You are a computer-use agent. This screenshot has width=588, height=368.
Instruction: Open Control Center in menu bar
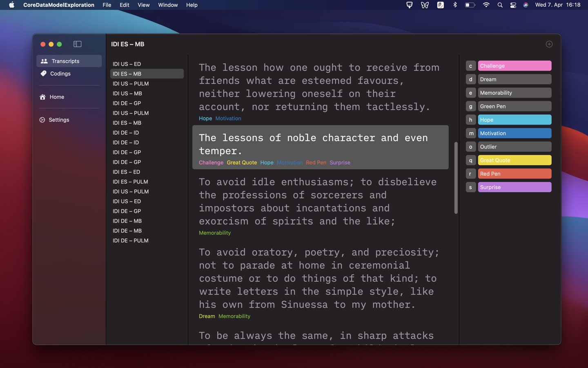tap(513, 5)
